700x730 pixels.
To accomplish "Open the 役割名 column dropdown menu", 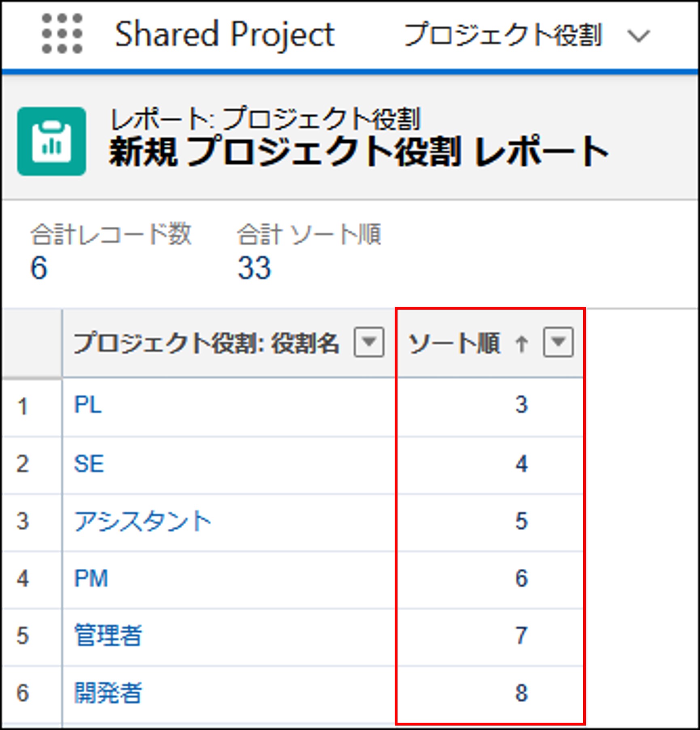I will coord(368,342).
